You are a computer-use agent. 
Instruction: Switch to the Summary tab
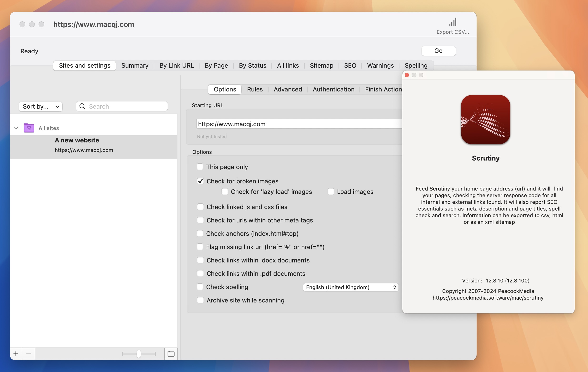click(135, 65)
